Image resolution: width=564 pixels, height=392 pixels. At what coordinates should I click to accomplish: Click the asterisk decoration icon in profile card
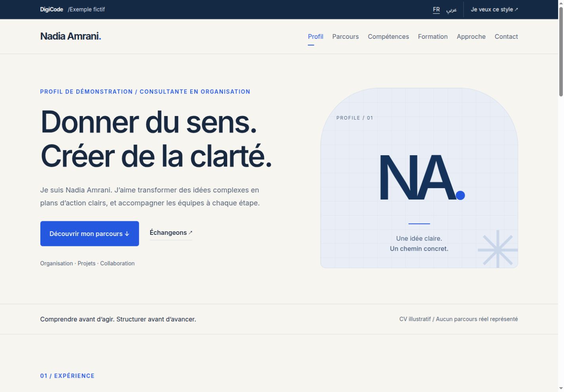[498, 249]
